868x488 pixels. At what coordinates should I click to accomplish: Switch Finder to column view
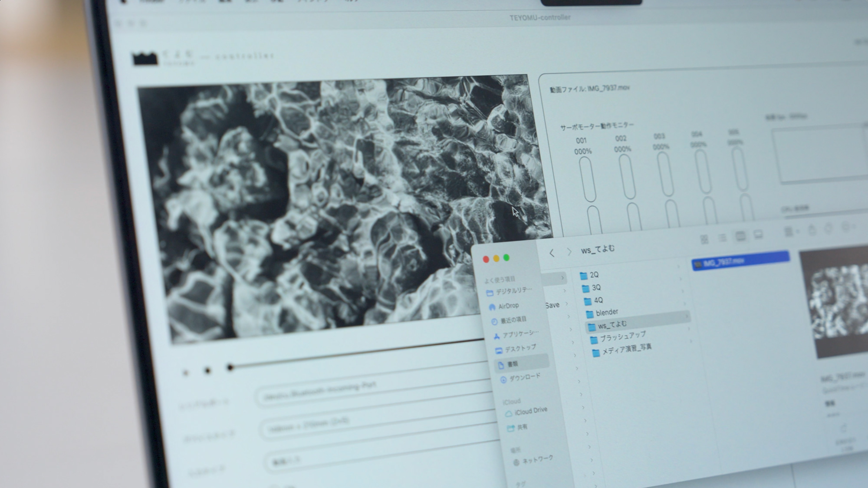(740, 236)
